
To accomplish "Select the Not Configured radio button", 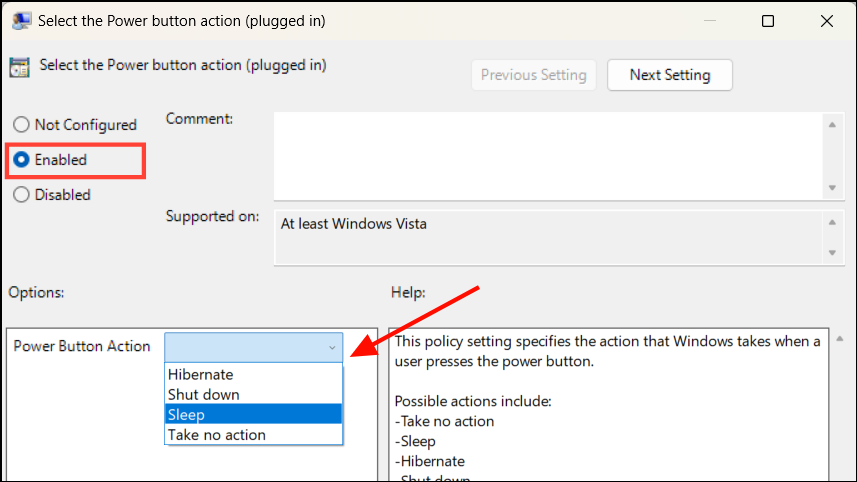I will 21,125.
